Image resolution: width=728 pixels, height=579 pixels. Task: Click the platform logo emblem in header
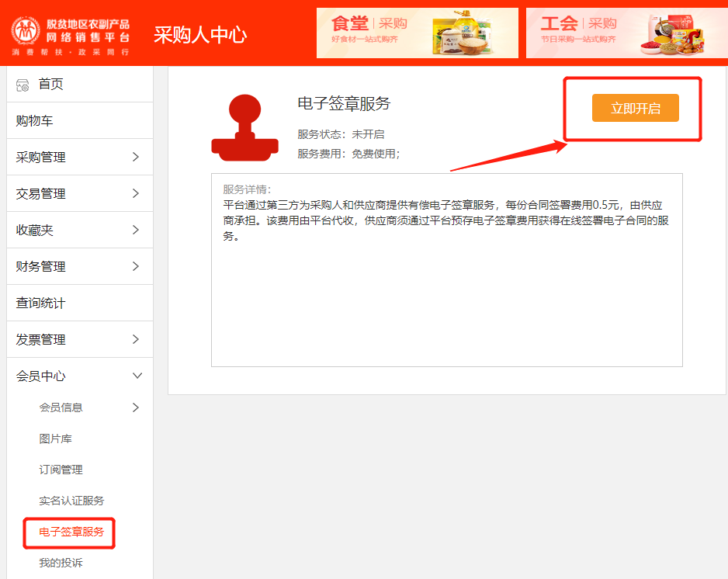(26, 30)
